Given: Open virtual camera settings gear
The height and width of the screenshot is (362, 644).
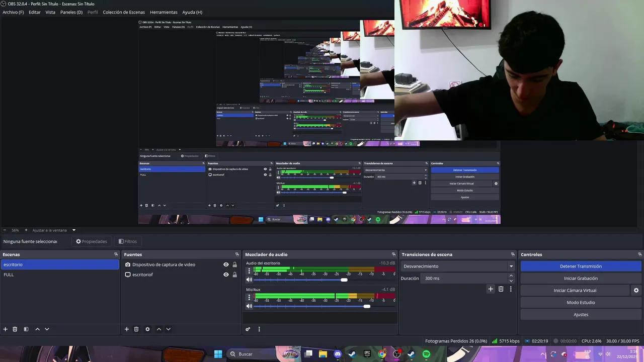Looking at the screenshot, I should [636, 291].
